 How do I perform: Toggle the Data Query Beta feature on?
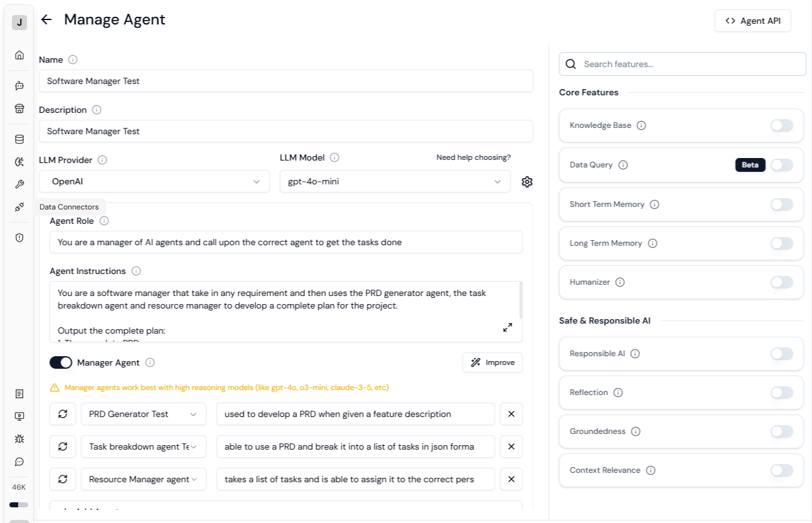coord(781,164)
